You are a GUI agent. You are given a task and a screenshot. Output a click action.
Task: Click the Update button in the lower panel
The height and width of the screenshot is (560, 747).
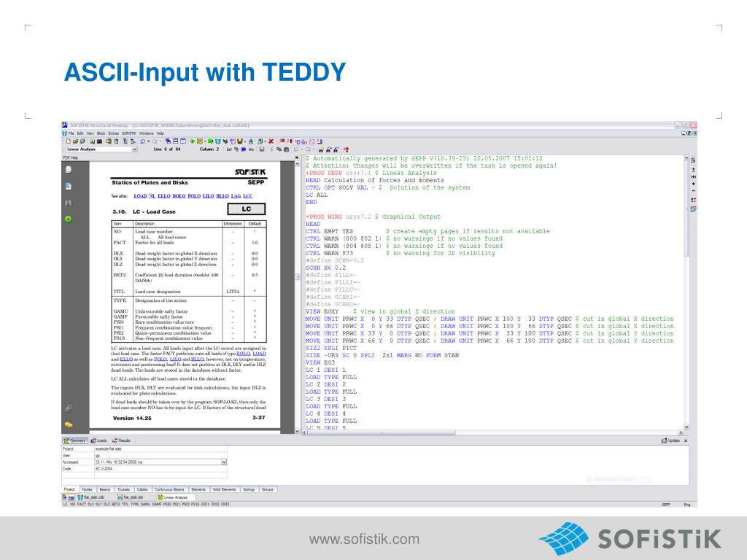(671, 440)
